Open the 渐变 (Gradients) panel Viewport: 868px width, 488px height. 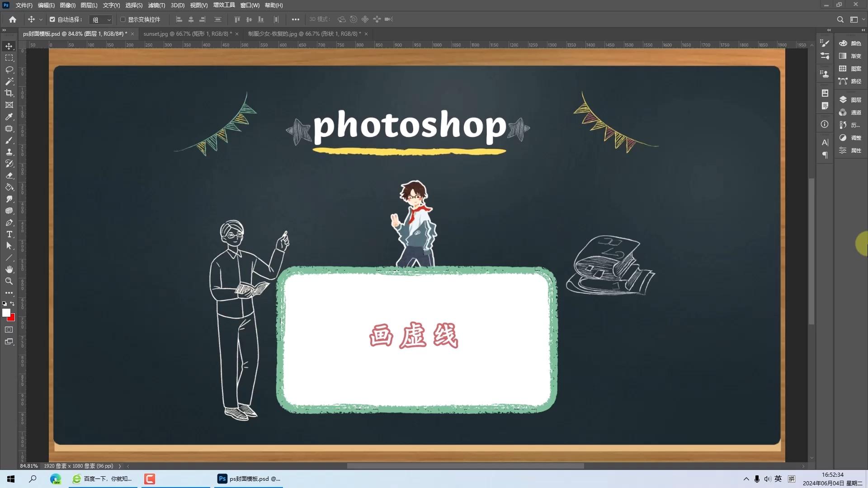pos(850,56)
